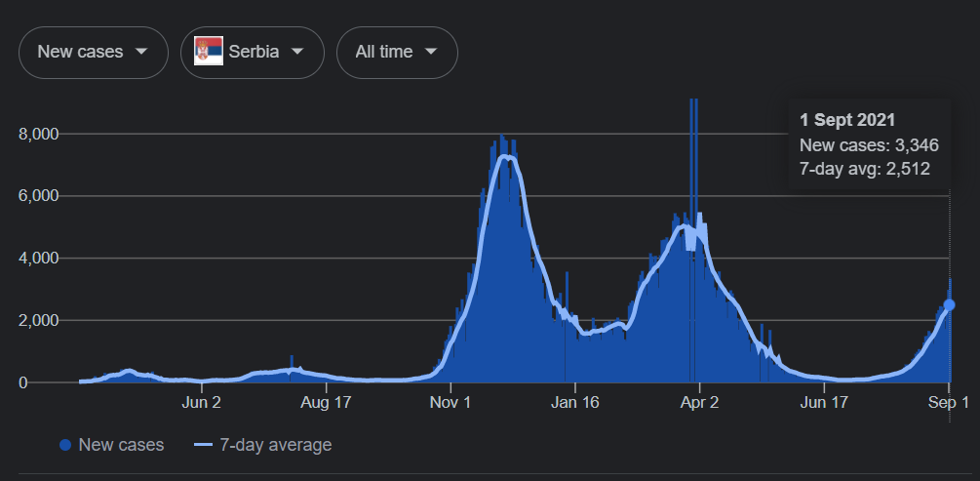Click the New cases legend dot

(x=65, y=445)
